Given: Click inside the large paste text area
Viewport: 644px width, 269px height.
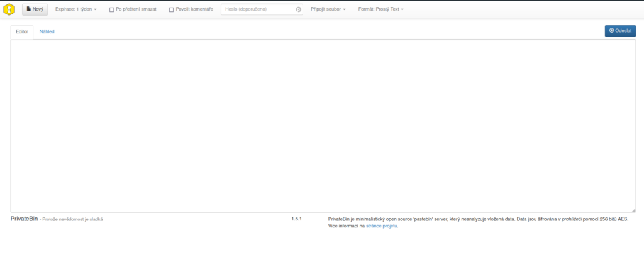Looking at the screenshot, I should click(322, 126).
